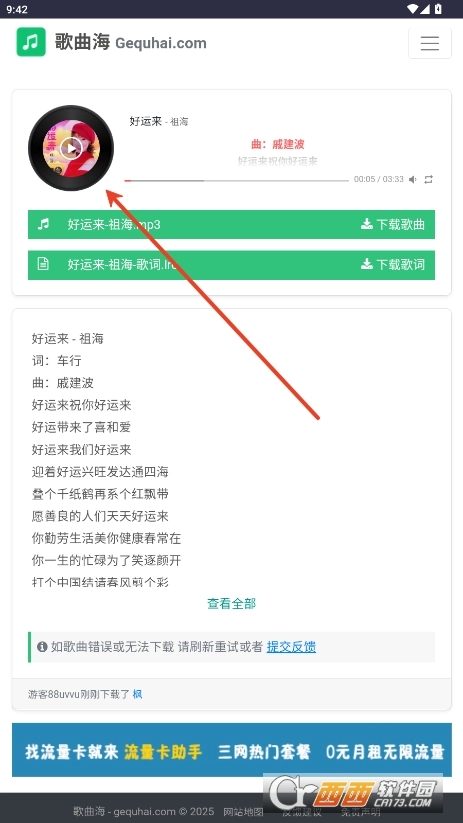Image resolution: width=463 pixels, height=823 pixels.
Task: Download the 好运来-祖海.mp3 file
Action: [231, 225]
